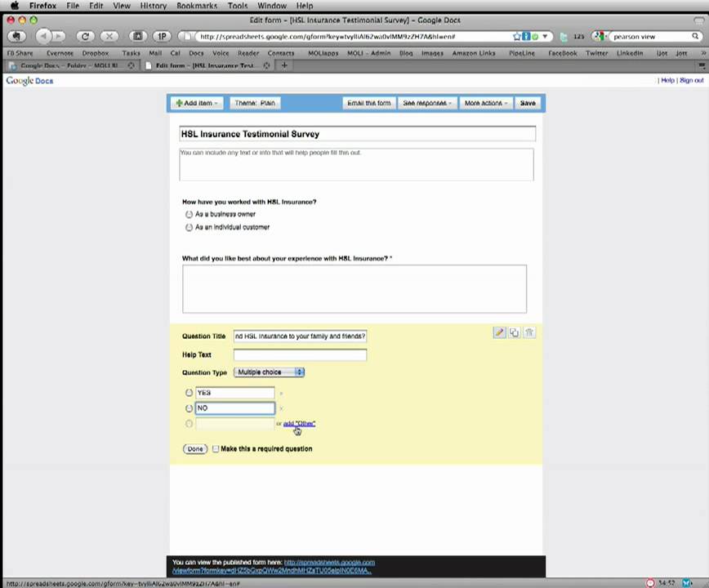This screenshot has width=709, height=588.
Task: Click the duplicate question icon
Action: (x=514, y=332)
